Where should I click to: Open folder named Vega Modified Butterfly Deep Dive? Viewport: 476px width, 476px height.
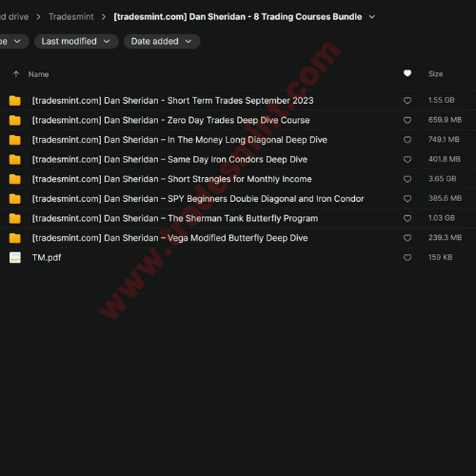pyautogui.click(x=169, y=238)
